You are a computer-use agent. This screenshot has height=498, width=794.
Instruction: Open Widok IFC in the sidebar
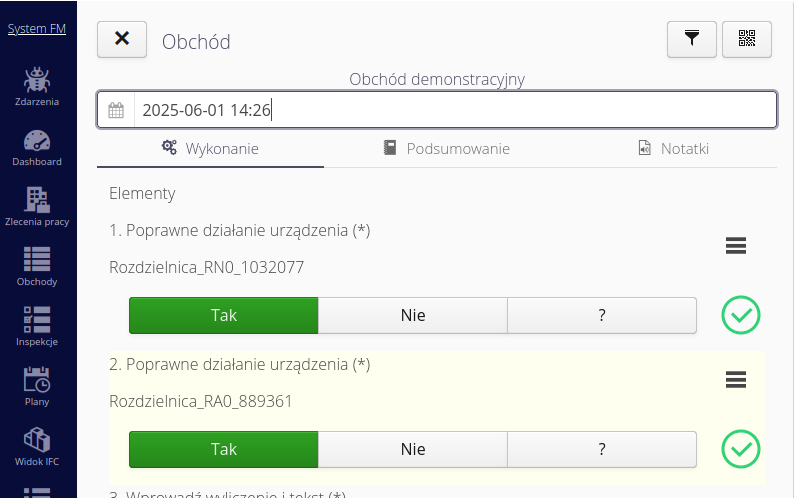(37, 446)
